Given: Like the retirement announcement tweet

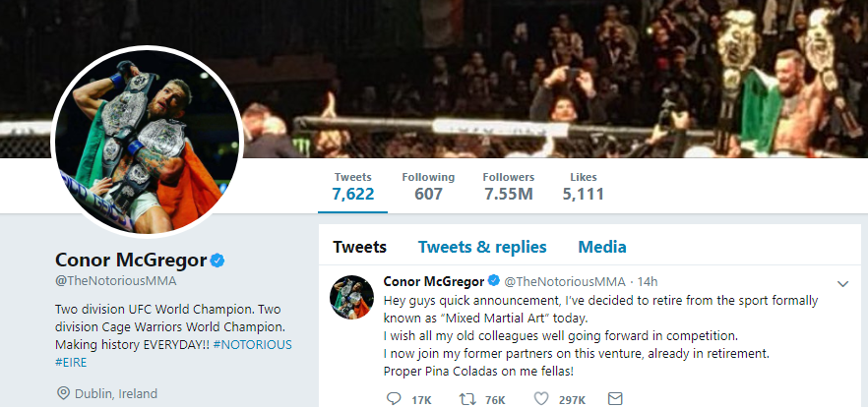Looking at the screenshot, I should (542, 399).
